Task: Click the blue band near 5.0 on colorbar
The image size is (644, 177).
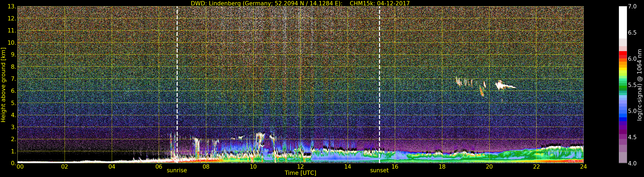Action: tap(623, 114)
